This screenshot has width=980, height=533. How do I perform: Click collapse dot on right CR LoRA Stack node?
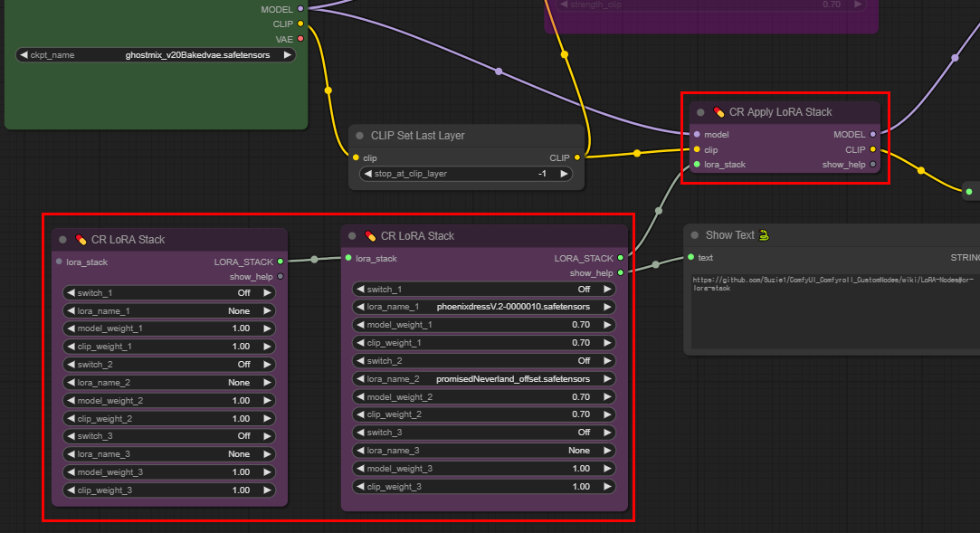pyautogui.click(x=352, y=235)
